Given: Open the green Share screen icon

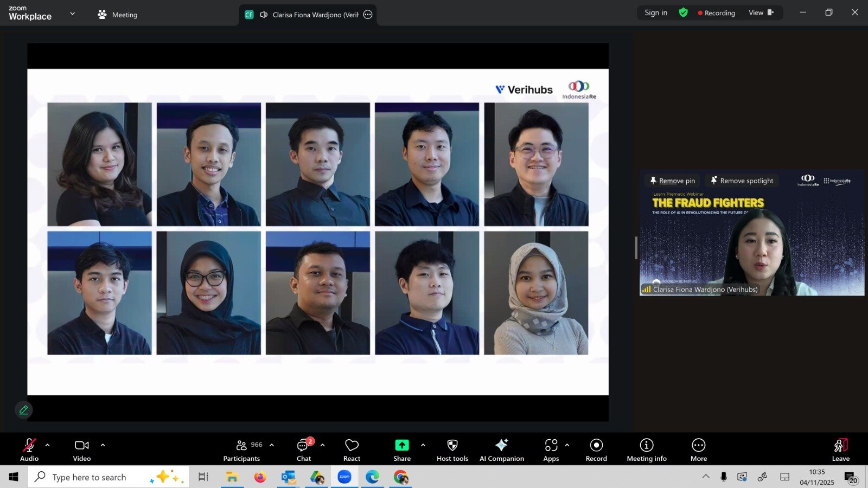Looking at the screenshot, I should [x=401, y=445].
